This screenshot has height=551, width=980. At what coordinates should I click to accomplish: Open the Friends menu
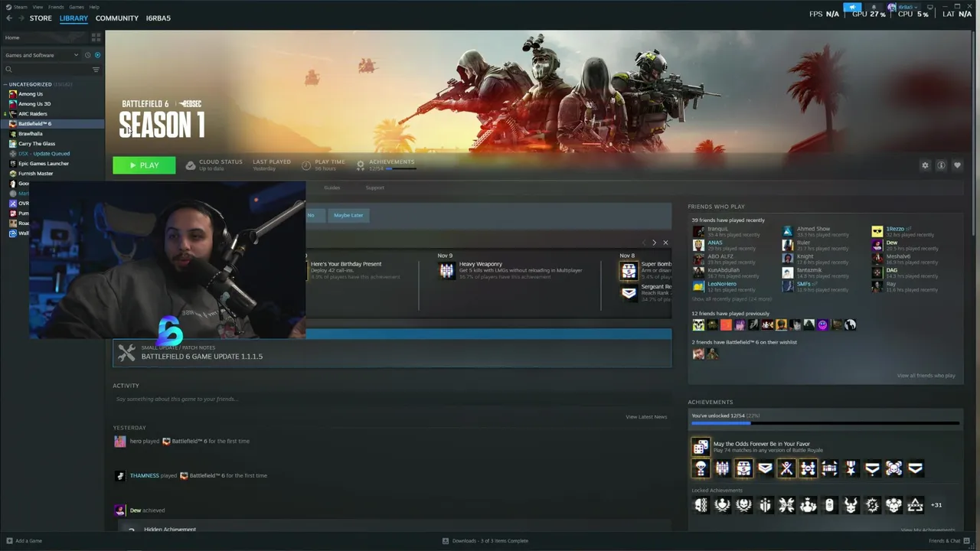click(x=56, y=7)
